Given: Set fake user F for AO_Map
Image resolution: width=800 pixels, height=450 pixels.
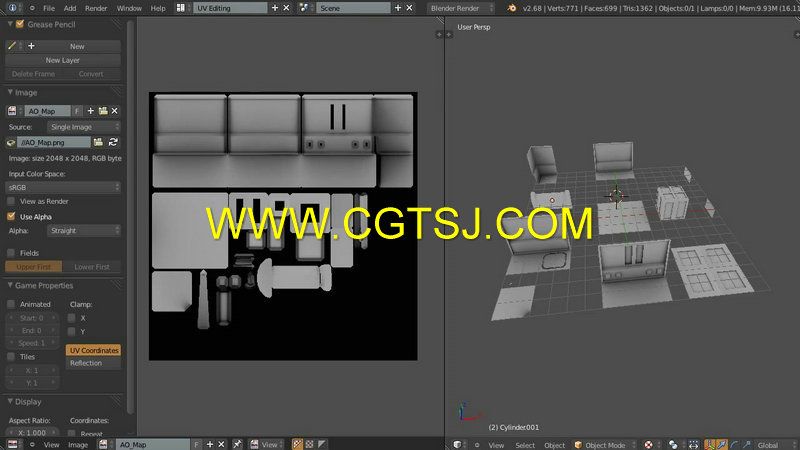Looking at the screenshot, I should tap(77, 111).
